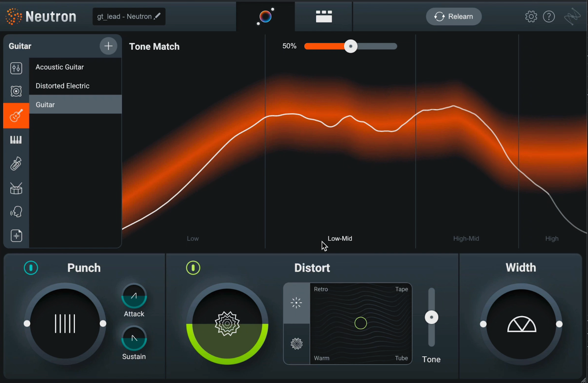The height and width of the screenshot is (383, 588).
Task: Click the Guitar panel heading
Action: [x=20, y=46]
